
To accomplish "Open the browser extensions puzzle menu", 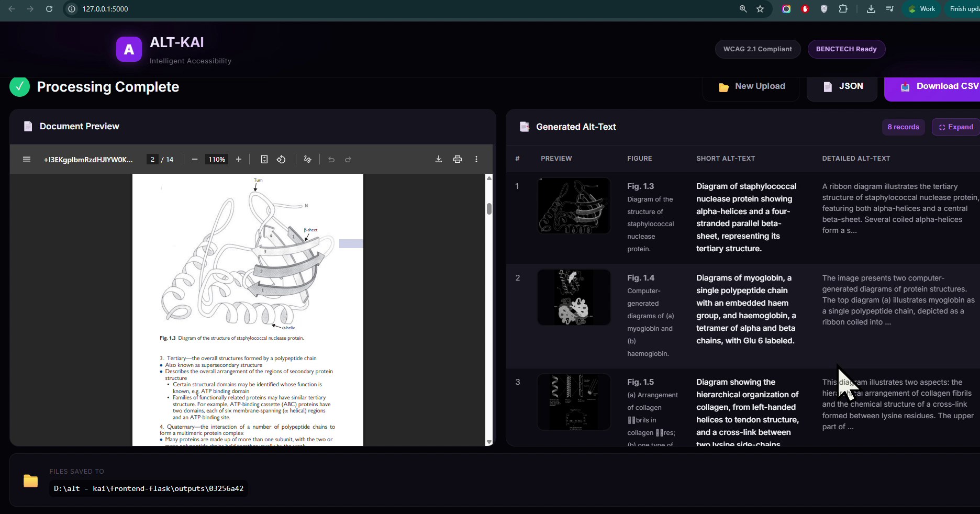I will (x=843, y=9).
